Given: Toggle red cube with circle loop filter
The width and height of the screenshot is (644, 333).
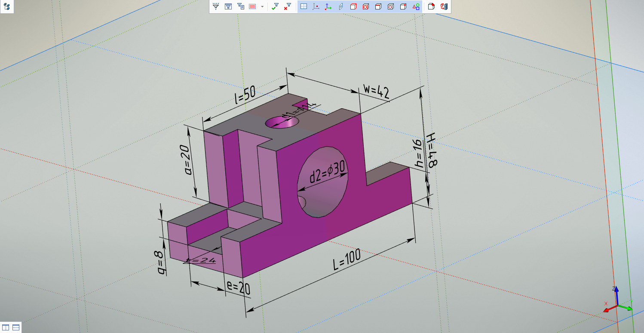Looking at the screenshot, I should click(x=366, y=6).
